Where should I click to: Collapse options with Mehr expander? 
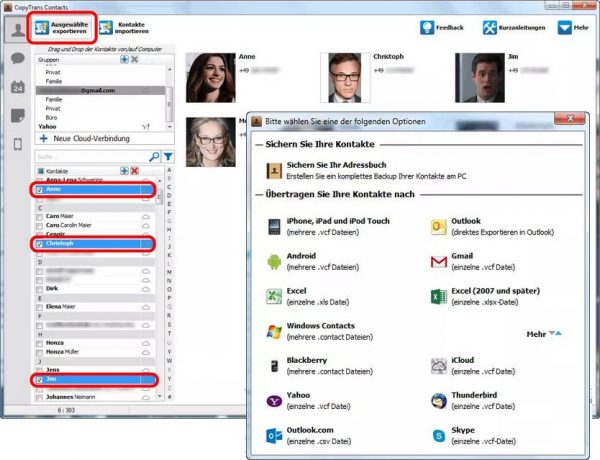click(544, 334)
